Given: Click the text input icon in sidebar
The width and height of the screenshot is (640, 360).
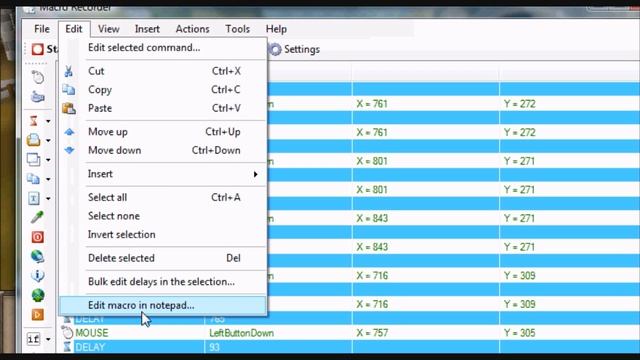Looking at the screenshot, I should [x=34, y=198].
